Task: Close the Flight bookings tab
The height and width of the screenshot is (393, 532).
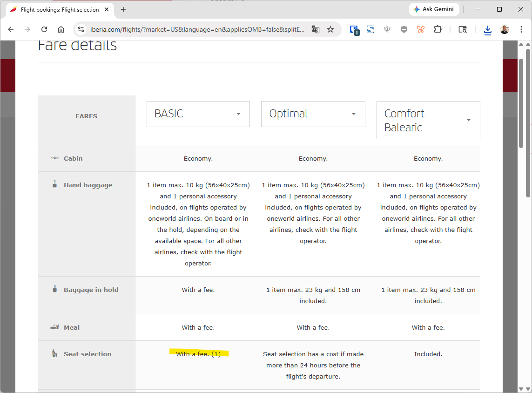Action: [x=107, y=9]
